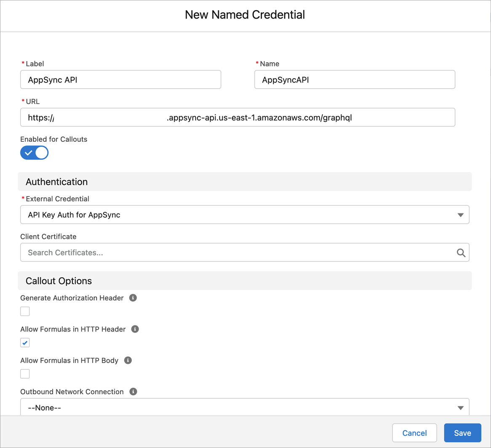Image resolution: width=491 pixels, height=448 pixels.
Task: Click the Client Certificate label
Action: (x=48, y=236)
